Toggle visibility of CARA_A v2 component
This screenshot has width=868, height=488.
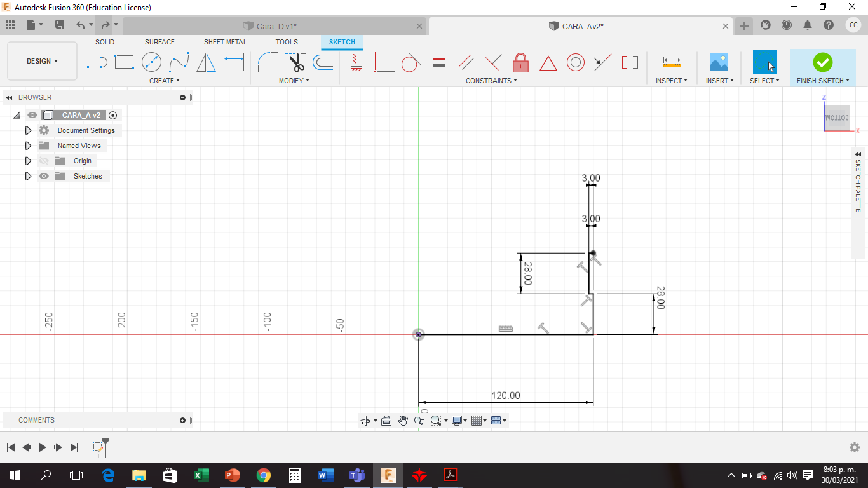pos(32,115)
